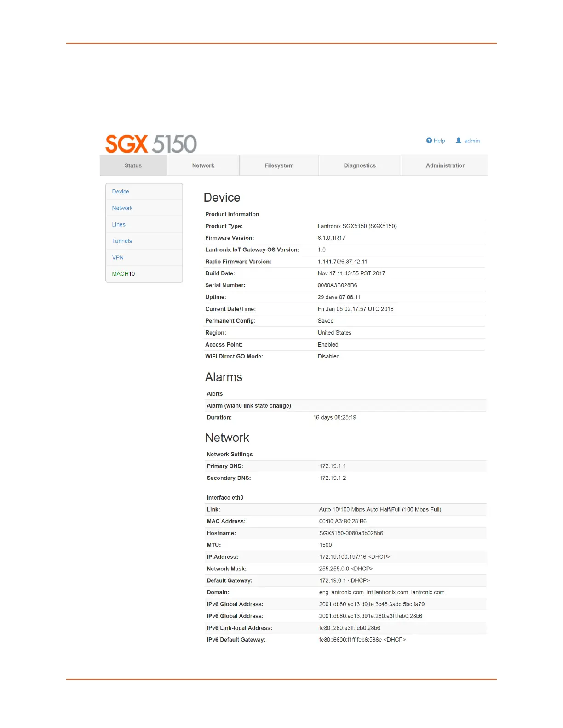Viewport: 563px width, 728px height.
Task: Open the Status tab
Action: 133,165
